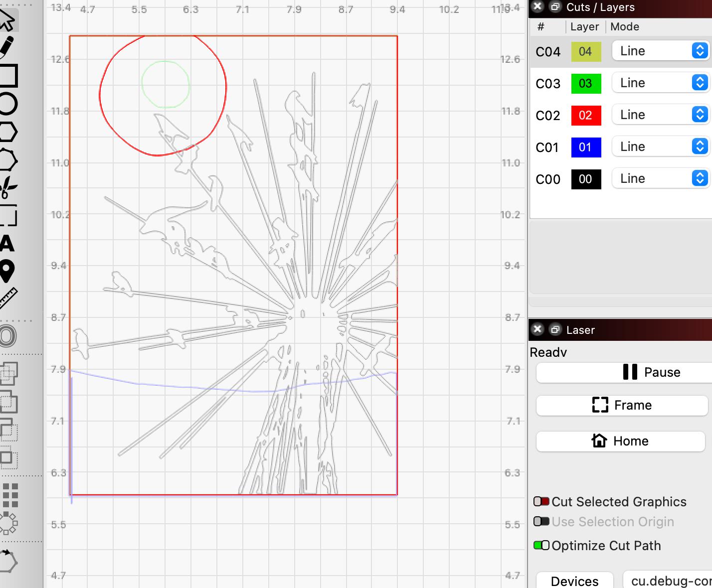712x588 pixels.
Task: Click the Home laser button
Action: click(621, 441)
